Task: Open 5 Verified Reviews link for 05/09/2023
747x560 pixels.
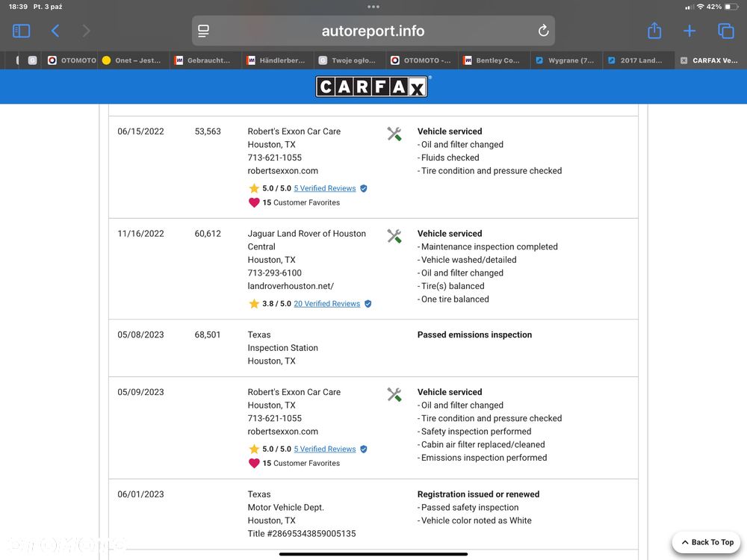Action: 325,449
